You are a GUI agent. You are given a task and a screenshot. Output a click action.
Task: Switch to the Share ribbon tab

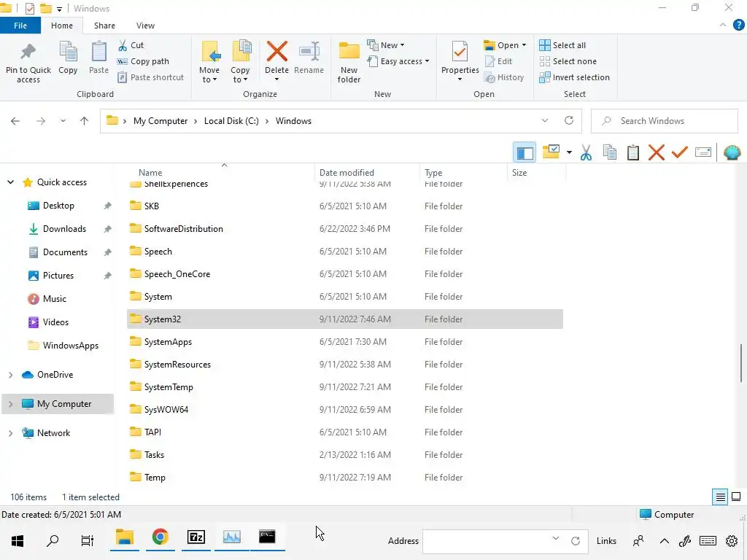pos(104,26)
